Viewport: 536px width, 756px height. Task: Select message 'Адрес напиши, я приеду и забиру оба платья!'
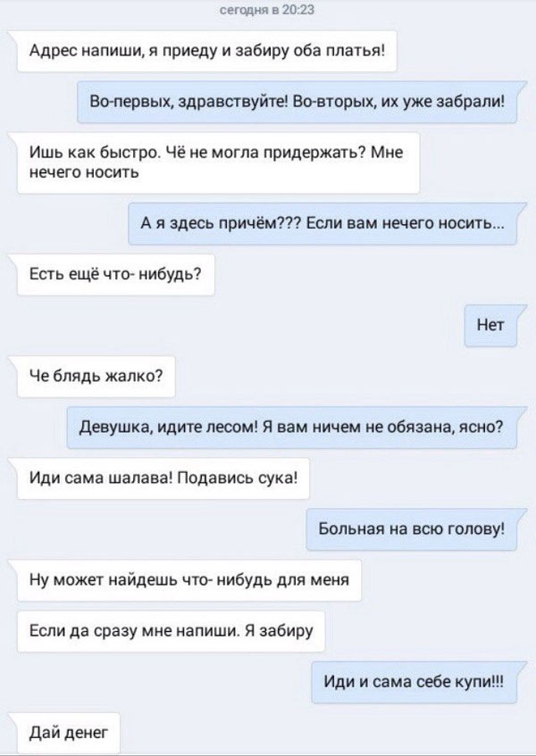pyautogui.click(x=207, y=51)
